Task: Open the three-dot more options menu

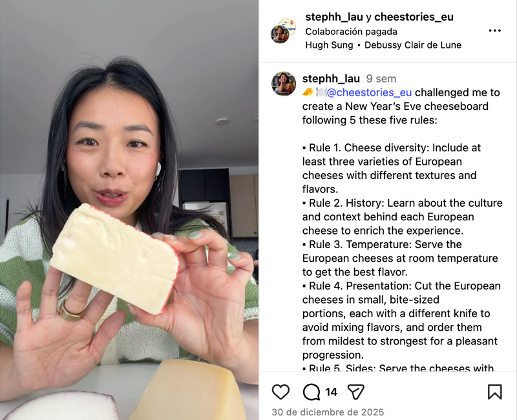Action: pos(494,30)
